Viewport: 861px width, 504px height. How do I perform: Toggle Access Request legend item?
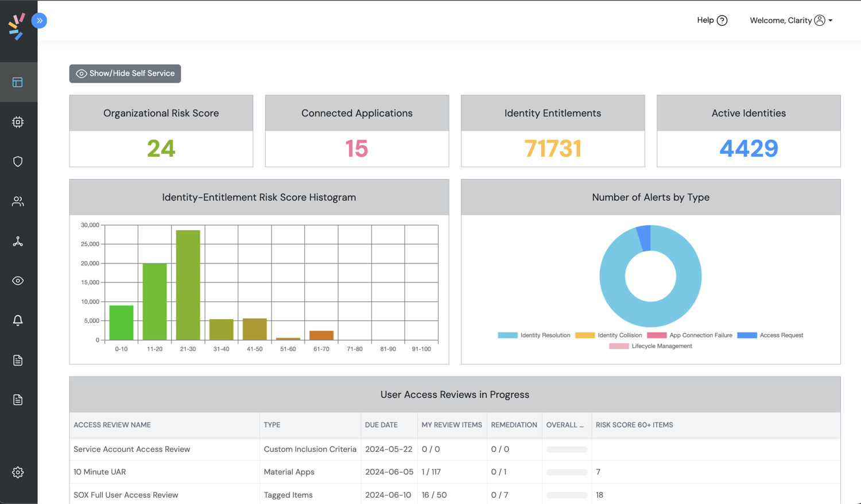tap(770, 335)
